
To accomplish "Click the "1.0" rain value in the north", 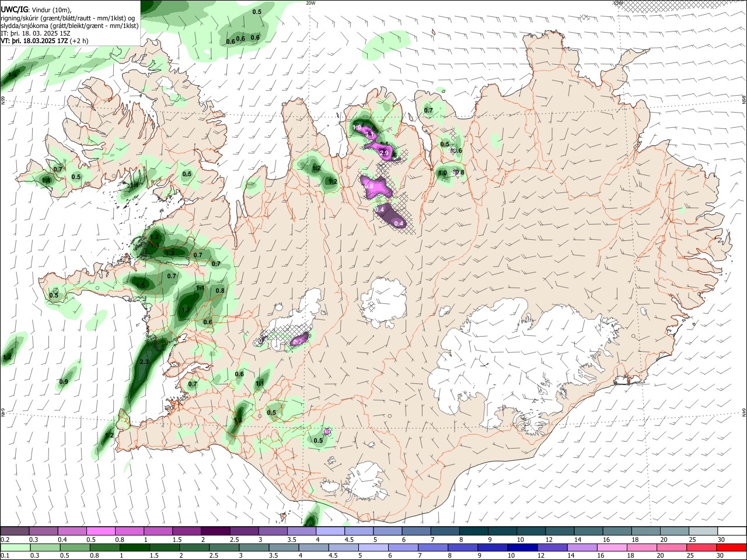I will pyautogui.click(x=442, y=173).
